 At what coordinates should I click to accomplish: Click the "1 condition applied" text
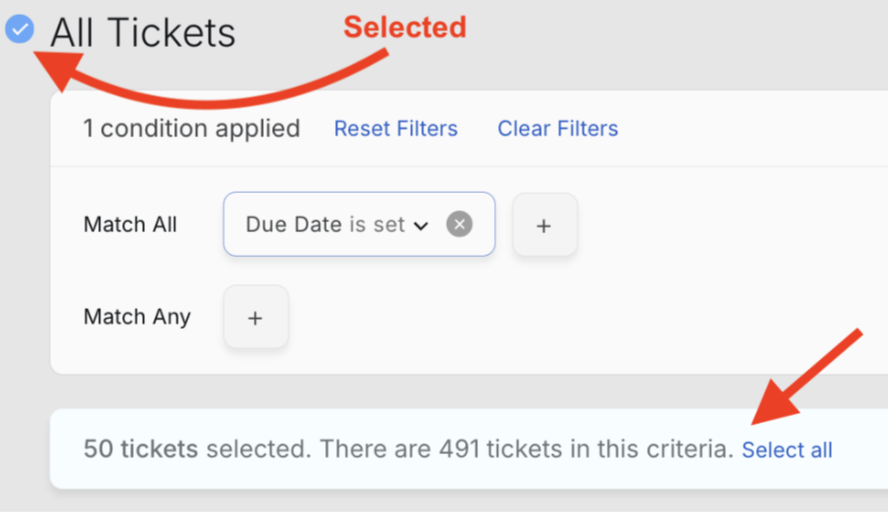(x=191, y=129)
